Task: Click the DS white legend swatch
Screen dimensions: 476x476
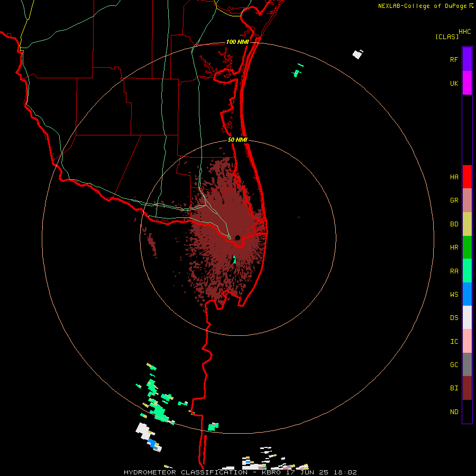Action: tap(467, 317)
